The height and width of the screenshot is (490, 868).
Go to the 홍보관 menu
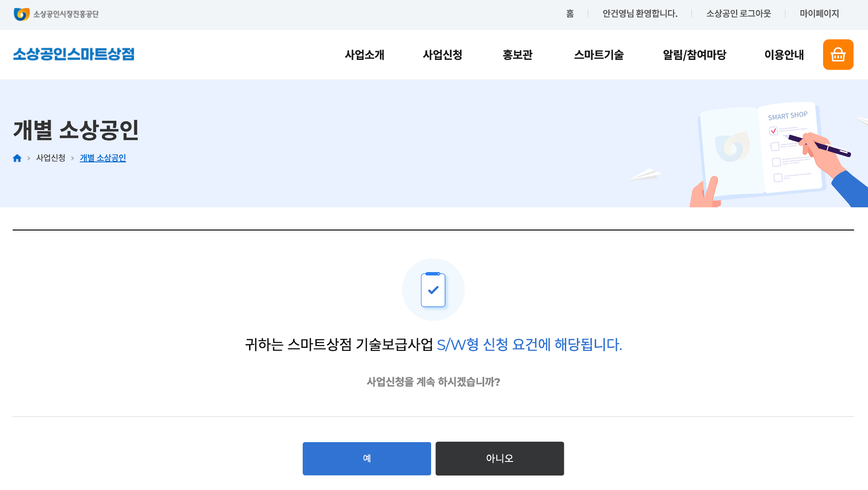point(517,55)
